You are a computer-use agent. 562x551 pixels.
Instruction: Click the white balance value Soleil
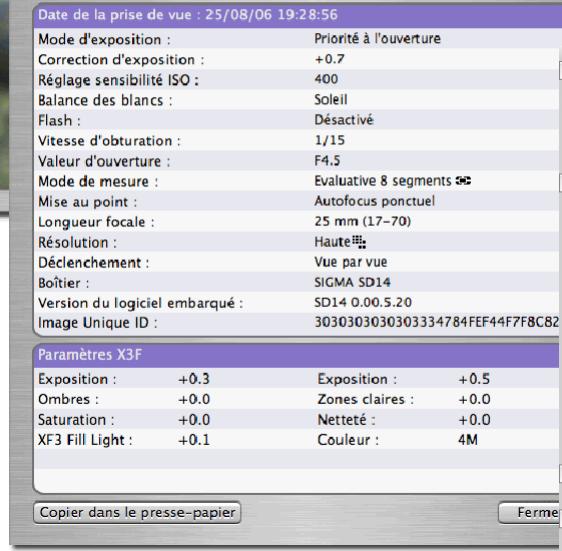tap(330, 99)
